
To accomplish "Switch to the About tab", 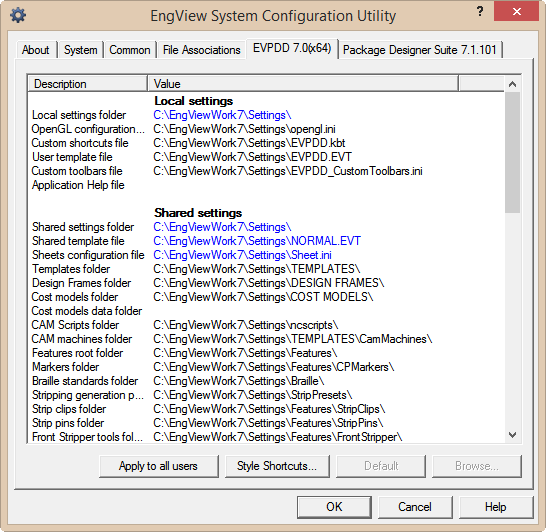I will [x=35, y=50].
